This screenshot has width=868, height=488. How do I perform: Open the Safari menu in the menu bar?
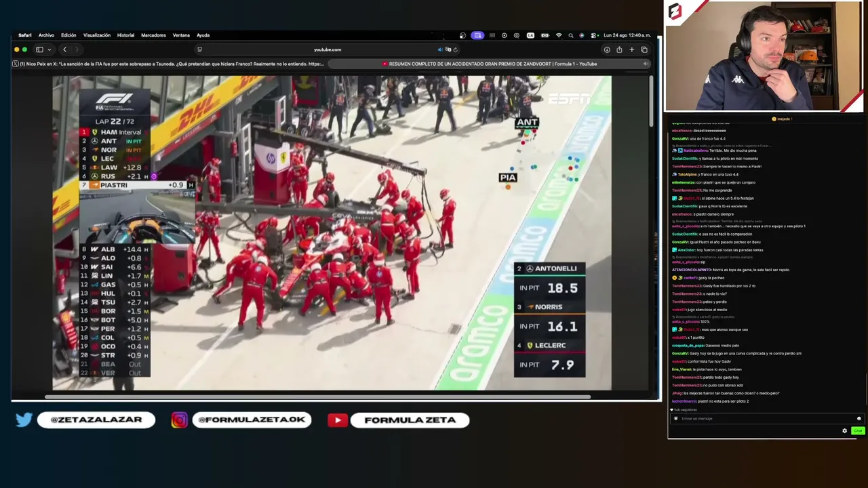coord(24,35)
